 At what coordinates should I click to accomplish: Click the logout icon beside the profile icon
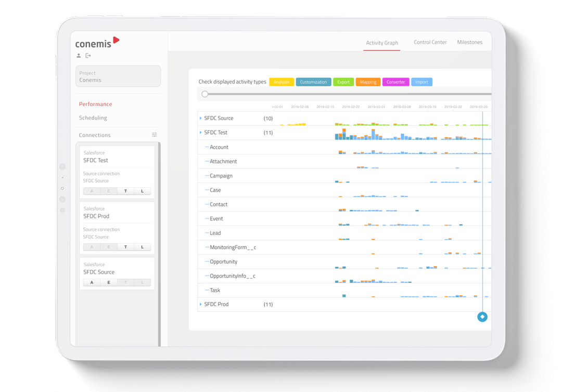click(88, 56)
